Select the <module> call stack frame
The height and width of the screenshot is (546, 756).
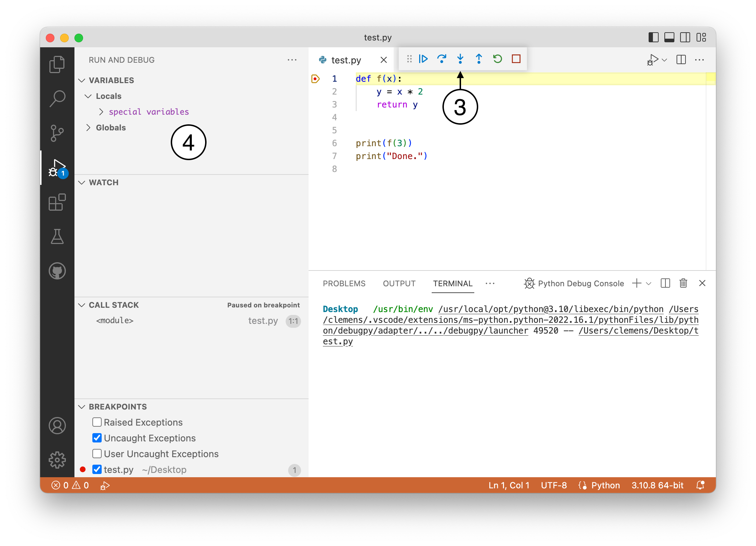tap(115, 321)
